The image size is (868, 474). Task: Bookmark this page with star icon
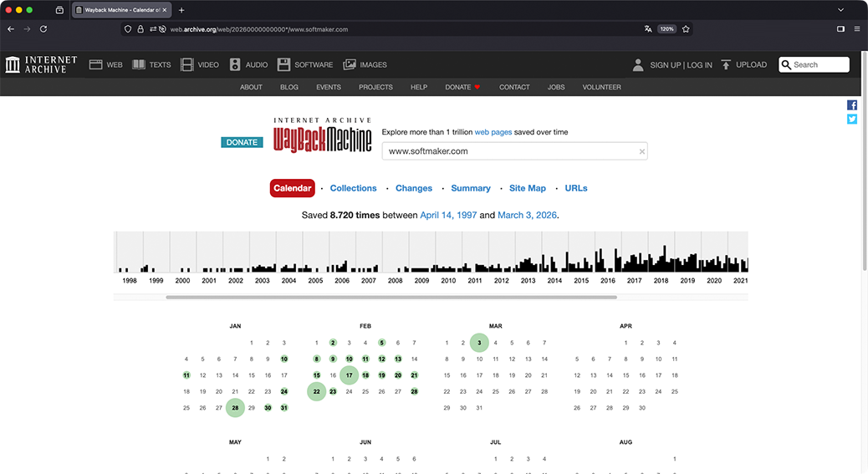686,28
